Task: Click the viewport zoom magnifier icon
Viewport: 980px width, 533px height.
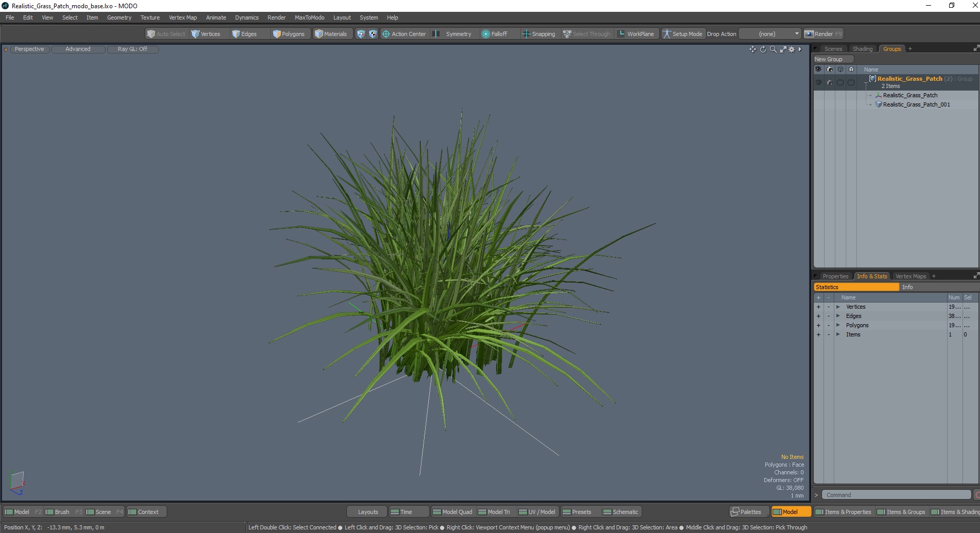Action: coord(773,49)
